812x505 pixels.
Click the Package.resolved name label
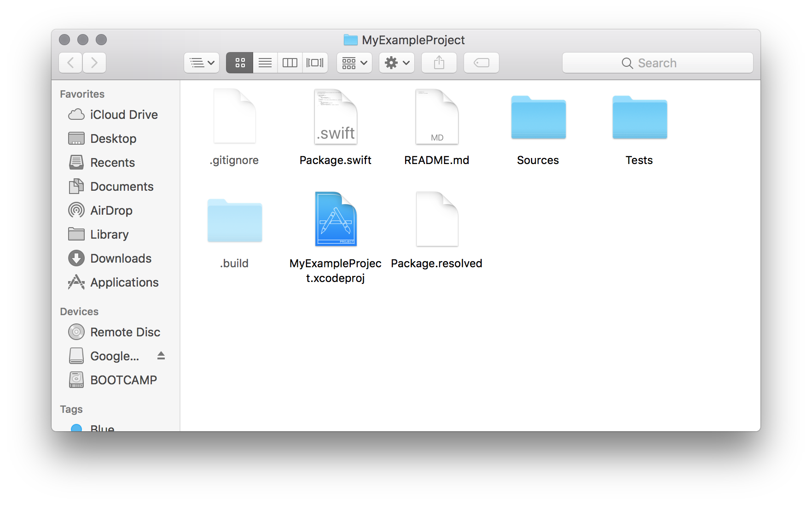click(437, 263)
